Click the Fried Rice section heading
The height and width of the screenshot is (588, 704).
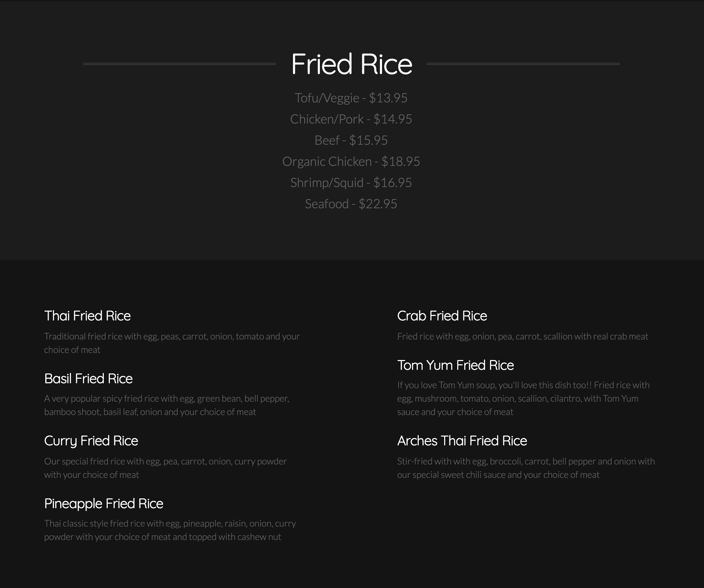(x=352, y=64)
